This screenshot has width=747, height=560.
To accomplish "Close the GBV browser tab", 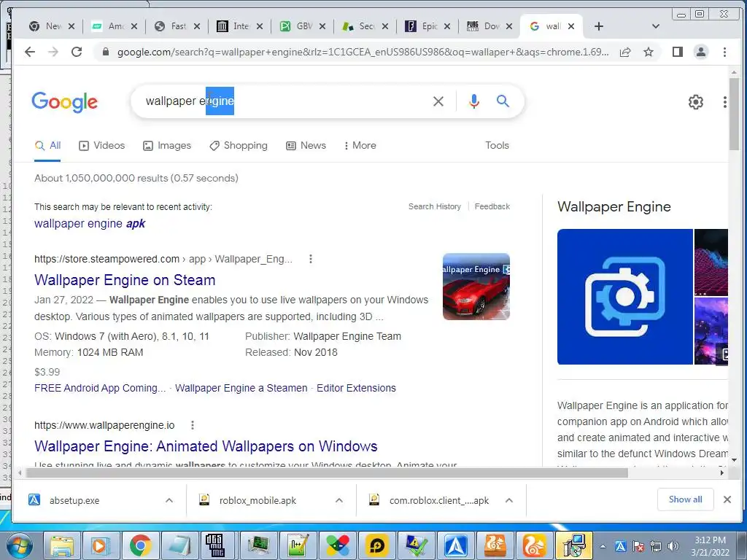I will [x=322, y=26].
